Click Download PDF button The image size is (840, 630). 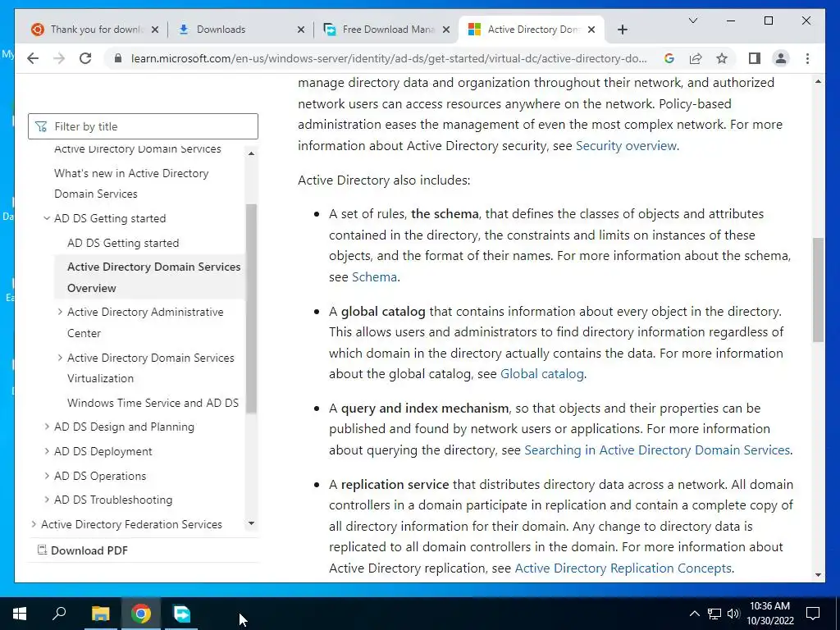point(83,550)
